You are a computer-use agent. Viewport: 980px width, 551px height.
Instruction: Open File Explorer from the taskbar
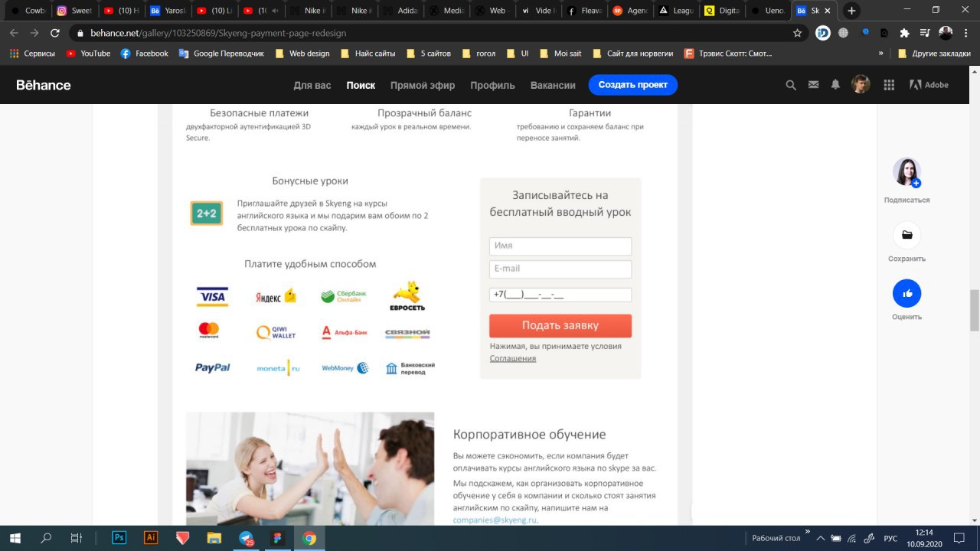click(214, 538)
